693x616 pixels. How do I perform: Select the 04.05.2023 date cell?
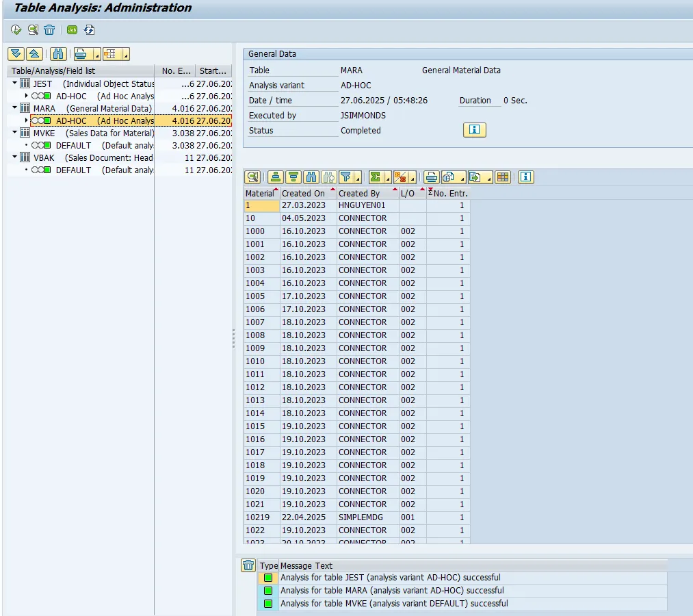tap(308, 218)
